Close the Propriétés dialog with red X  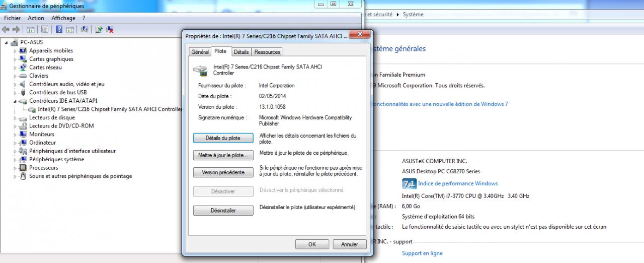tap(360, 34)
